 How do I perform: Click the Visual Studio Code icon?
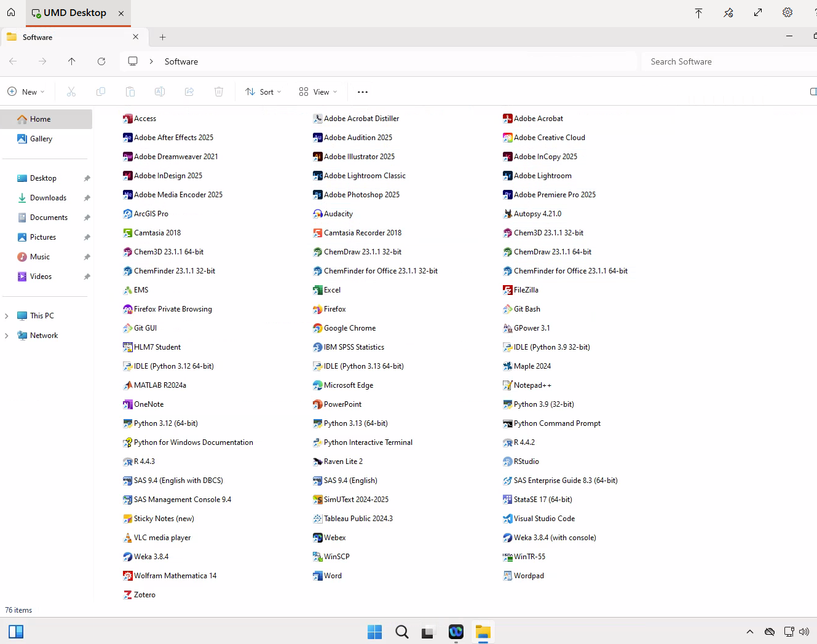coord(539,519)
